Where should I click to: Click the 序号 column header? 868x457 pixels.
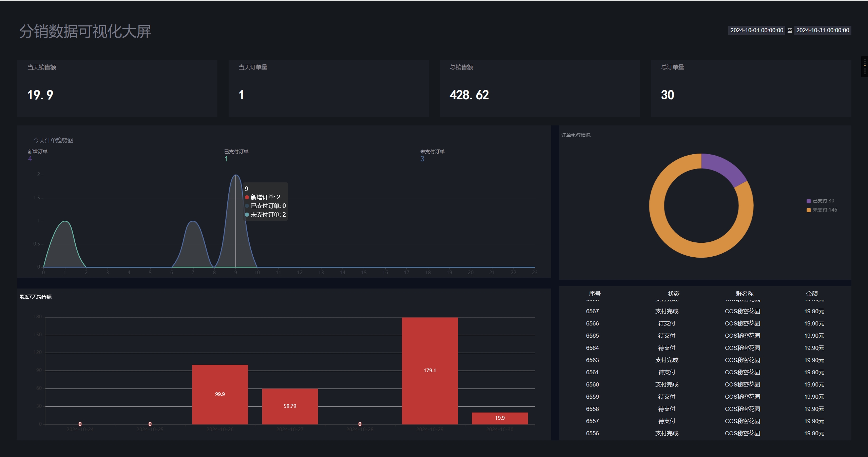tap(595, 294)
